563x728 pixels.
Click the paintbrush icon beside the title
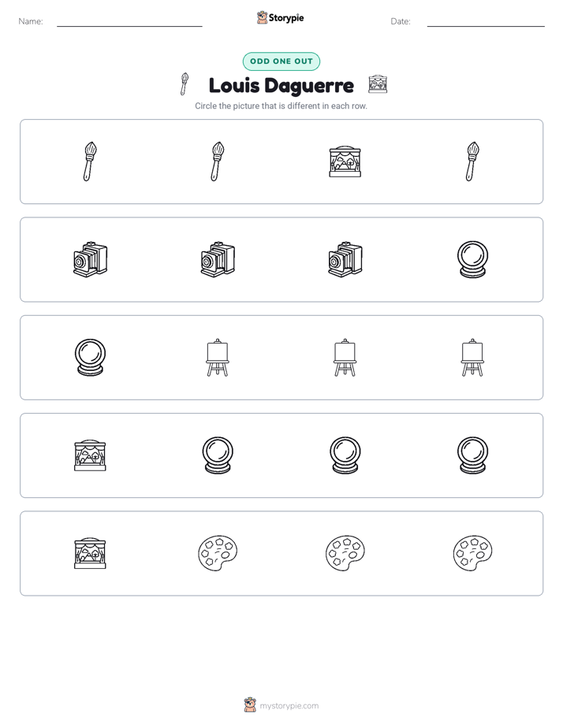point(185,84)
